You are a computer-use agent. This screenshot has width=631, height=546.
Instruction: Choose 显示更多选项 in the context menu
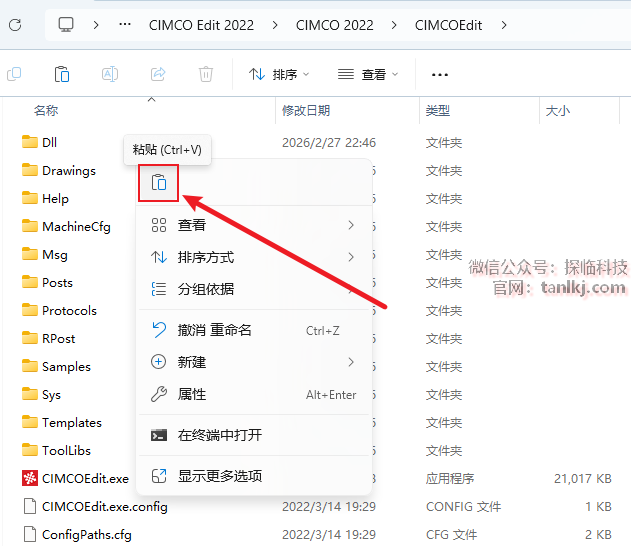pos(254,476)
